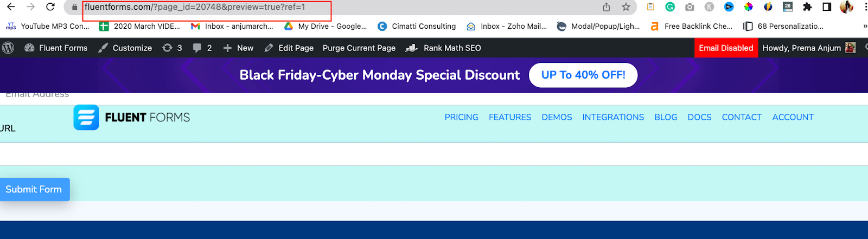The height and width of the screenshot is (239, 868).
Task: Open the Extensions puzzle menu
Action: [x=807, y=7]
